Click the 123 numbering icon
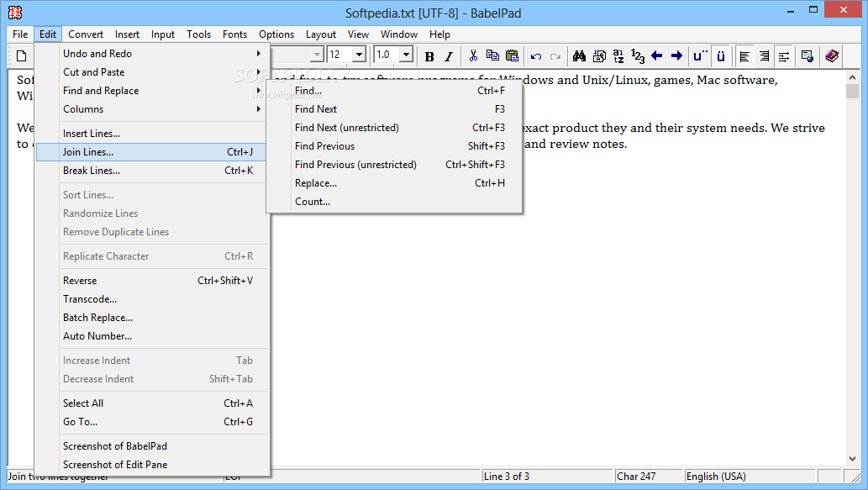868x490 pixels. point(638,56)
